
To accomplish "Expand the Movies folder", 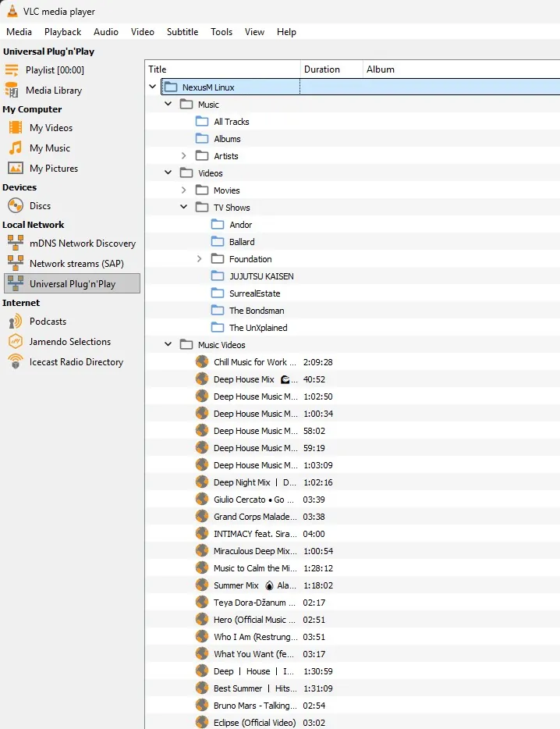I will click(183, 190).
